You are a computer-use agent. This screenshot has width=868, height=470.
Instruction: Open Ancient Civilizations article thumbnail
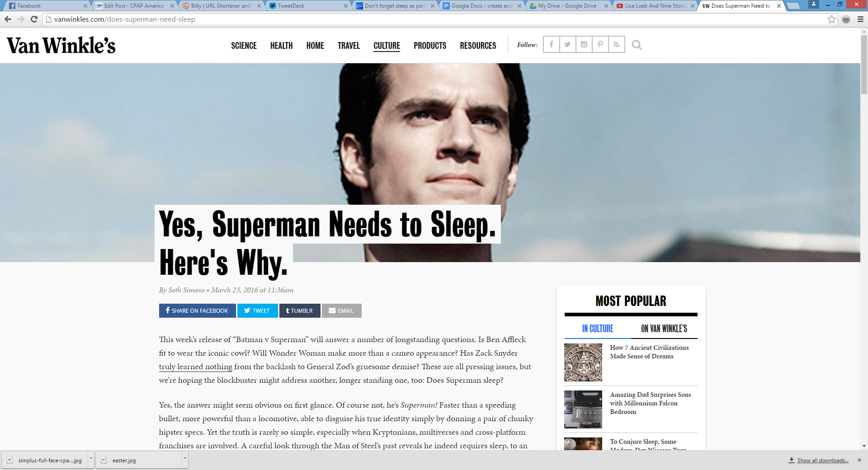583,362
